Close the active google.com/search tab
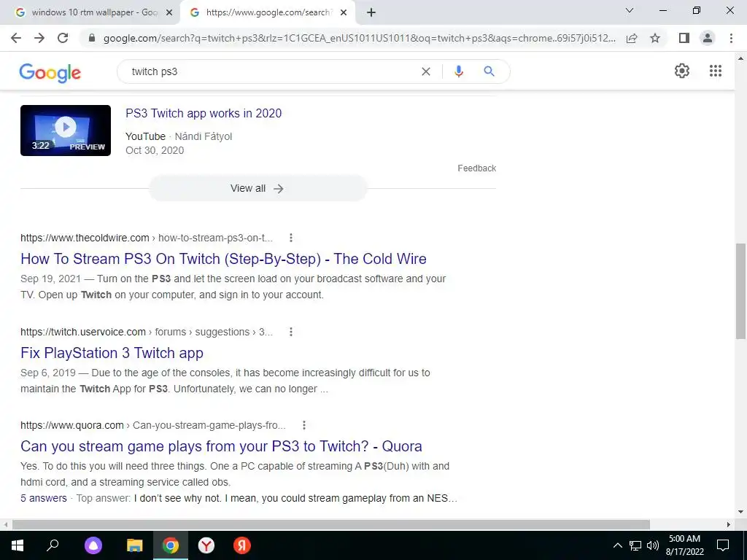 point(344,13)
